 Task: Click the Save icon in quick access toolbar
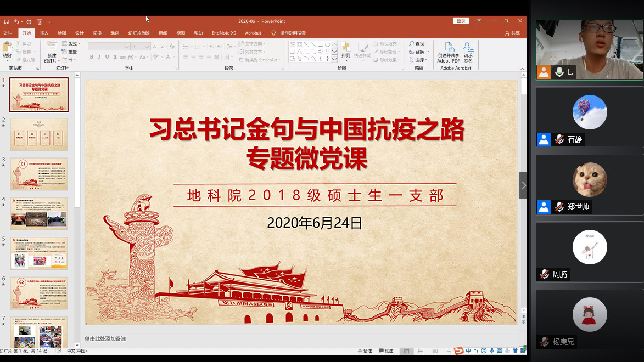[6, 21]
